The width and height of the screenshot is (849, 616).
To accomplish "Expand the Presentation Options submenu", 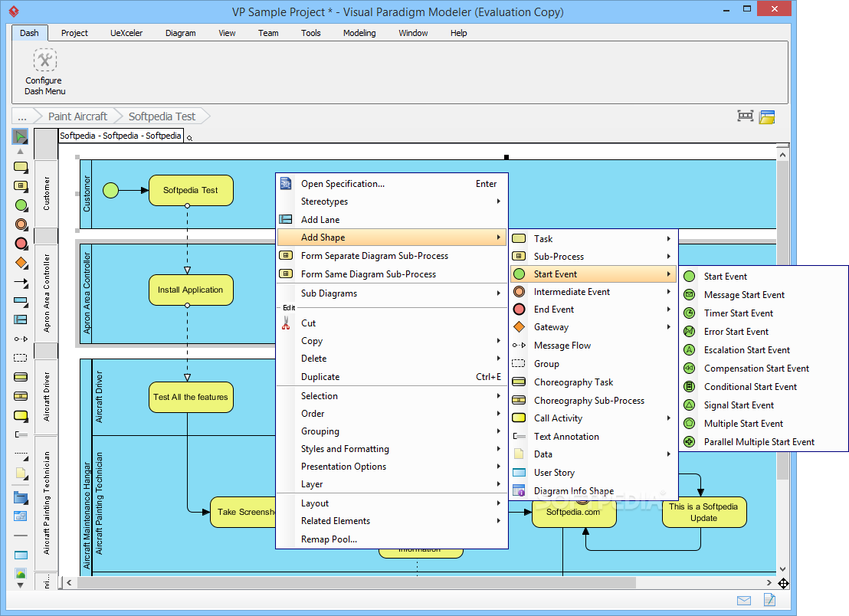I will pos(392,467).
